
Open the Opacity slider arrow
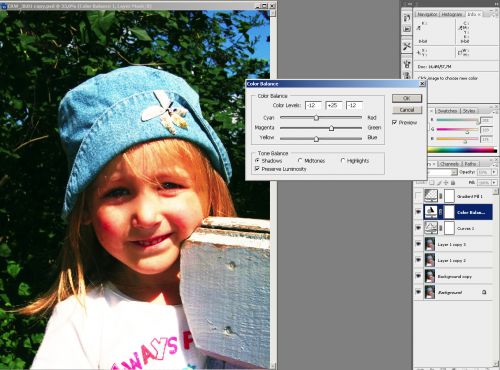(x=494, y=172)
